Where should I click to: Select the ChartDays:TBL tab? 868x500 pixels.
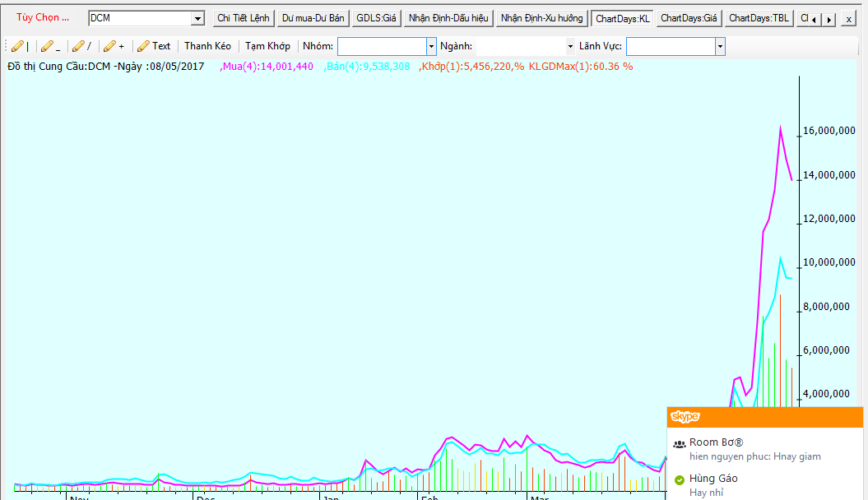click(x=759, y=18)
